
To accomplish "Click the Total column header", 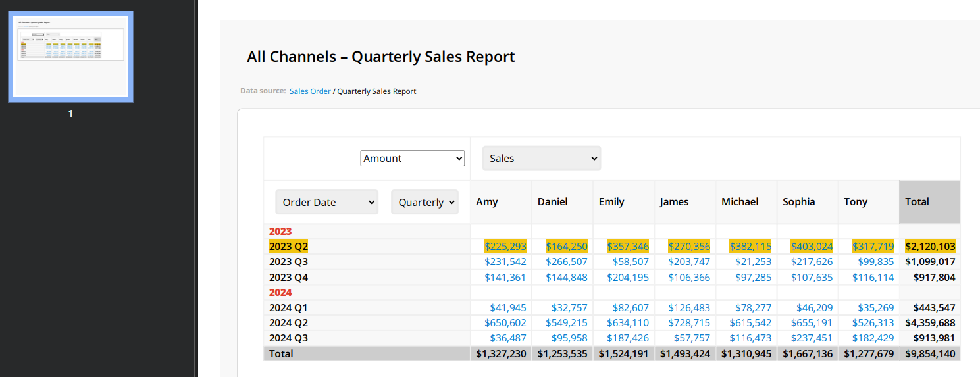I will click(917, 202).
